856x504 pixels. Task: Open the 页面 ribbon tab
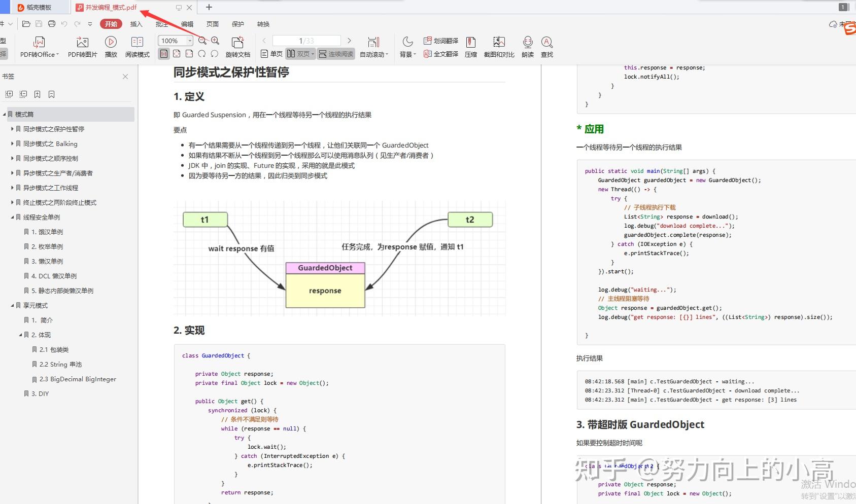tap(213, 24)
